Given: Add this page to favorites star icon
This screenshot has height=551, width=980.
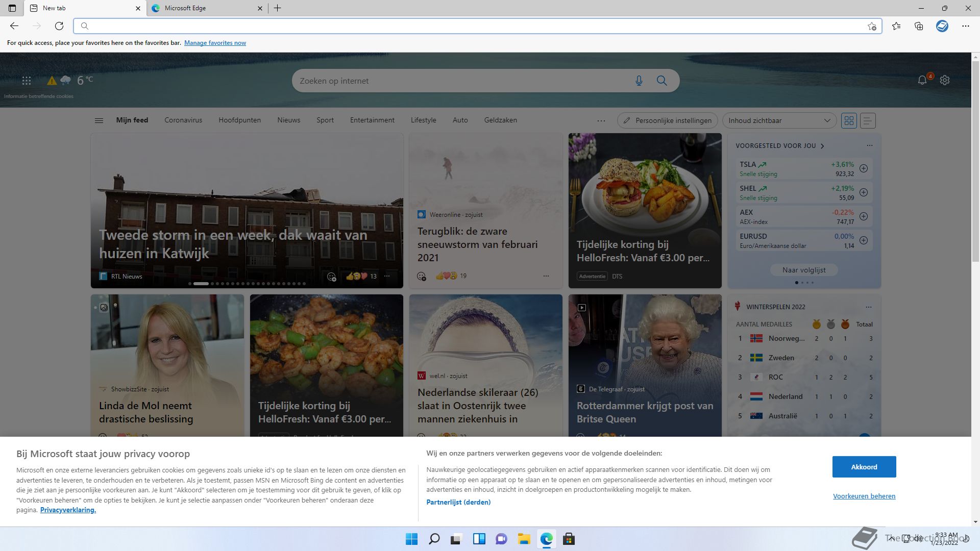Looking at the screenshot, I should 872,27.
